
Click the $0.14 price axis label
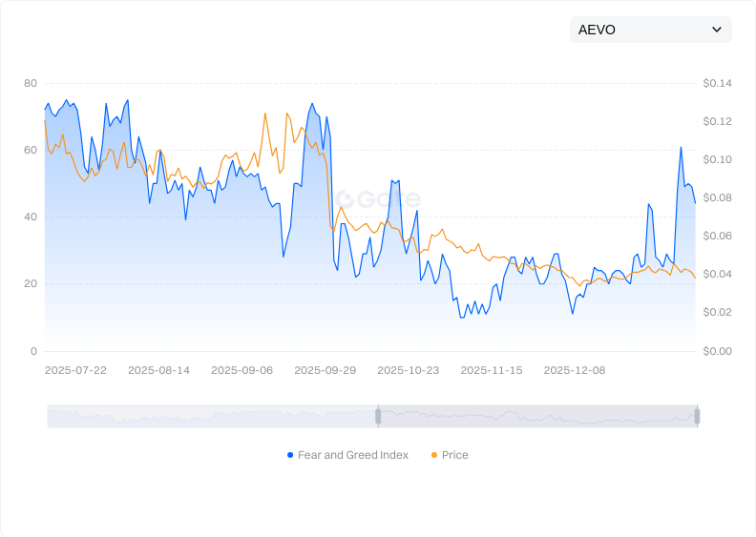(x=717, y=84)
